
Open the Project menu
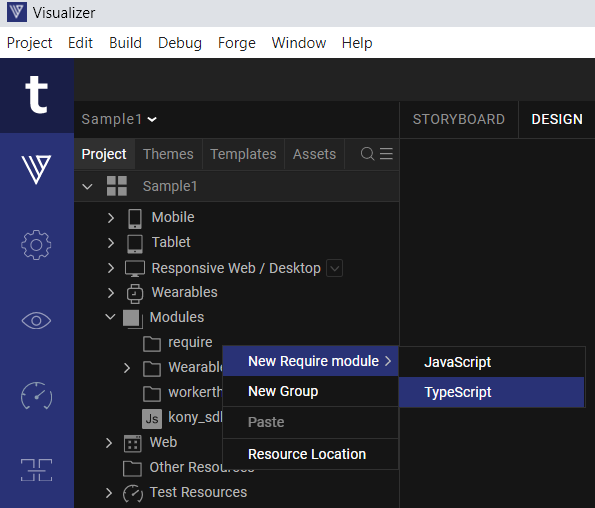coord(30,42)
